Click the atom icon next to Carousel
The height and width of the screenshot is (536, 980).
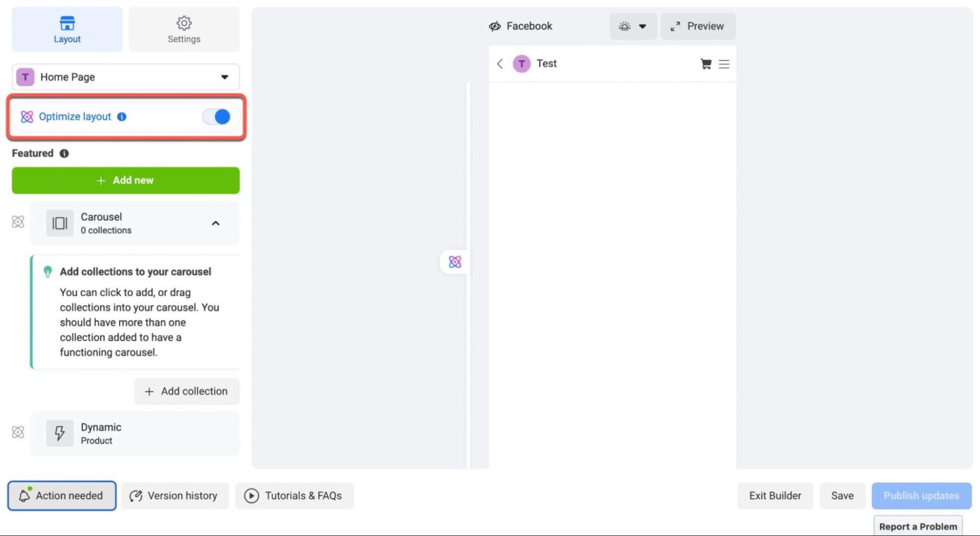17,221
